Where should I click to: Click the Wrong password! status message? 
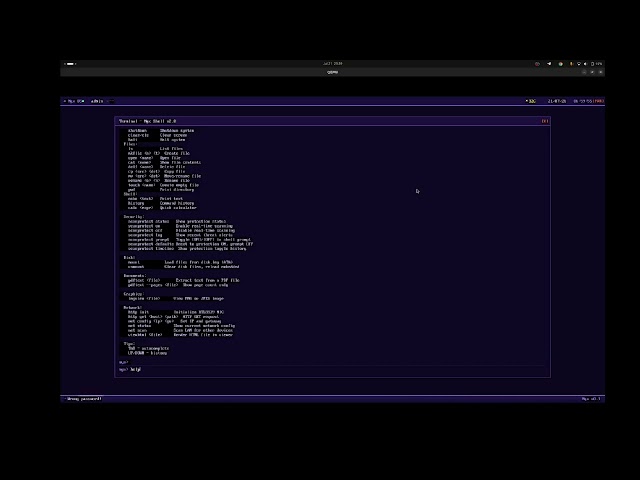tap(84, 399)
